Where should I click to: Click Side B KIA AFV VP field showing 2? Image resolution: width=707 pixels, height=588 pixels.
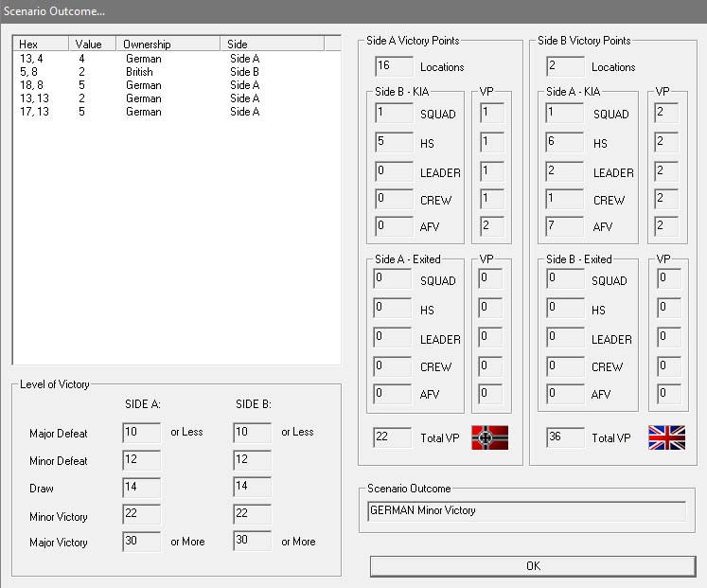pyautogui.click(x=492, y=226)
